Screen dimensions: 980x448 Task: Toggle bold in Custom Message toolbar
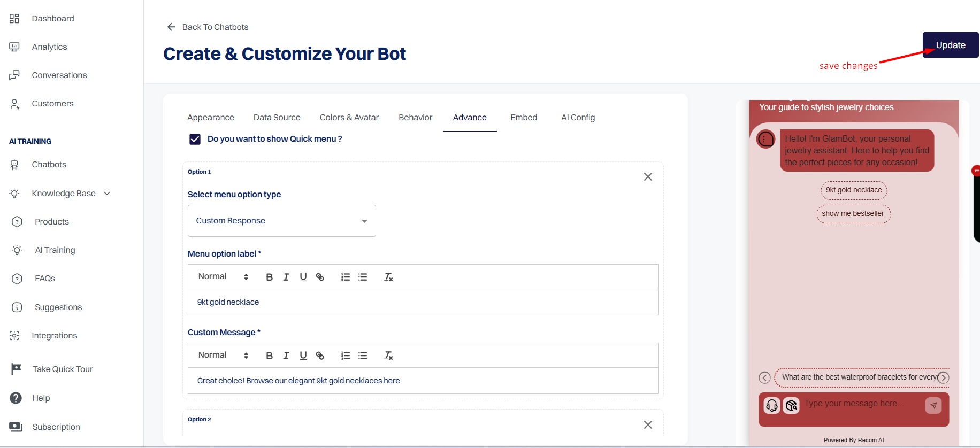(269, 356)
